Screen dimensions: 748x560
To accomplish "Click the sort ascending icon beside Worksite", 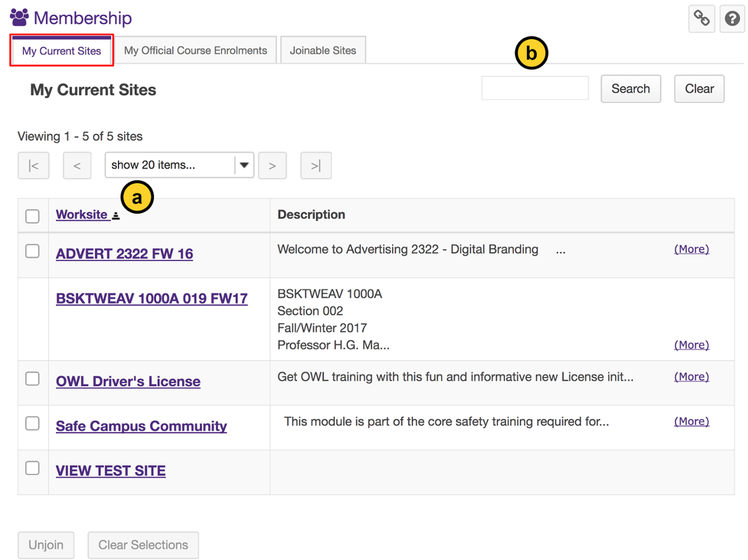I will pyautogui.click(x=116, y=216).
